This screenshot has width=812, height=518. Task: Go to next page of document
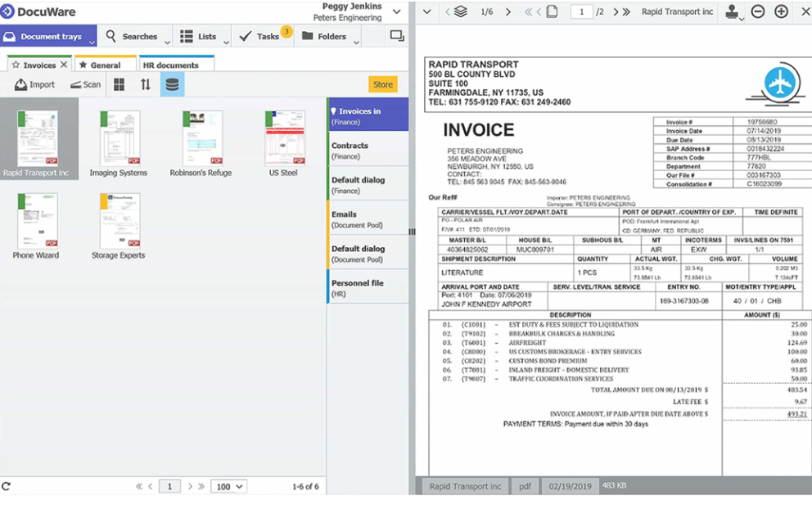[616, 11]
